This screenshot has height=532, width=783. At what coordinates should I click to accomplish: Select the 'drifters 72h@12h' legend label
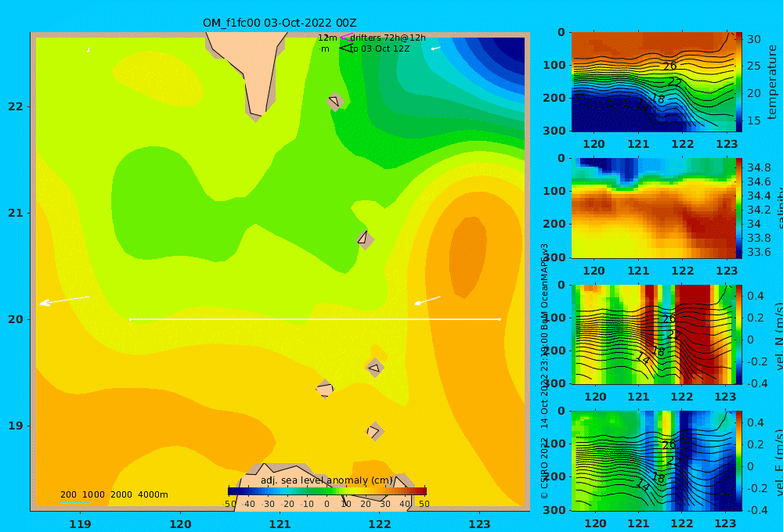coord(388,38)
